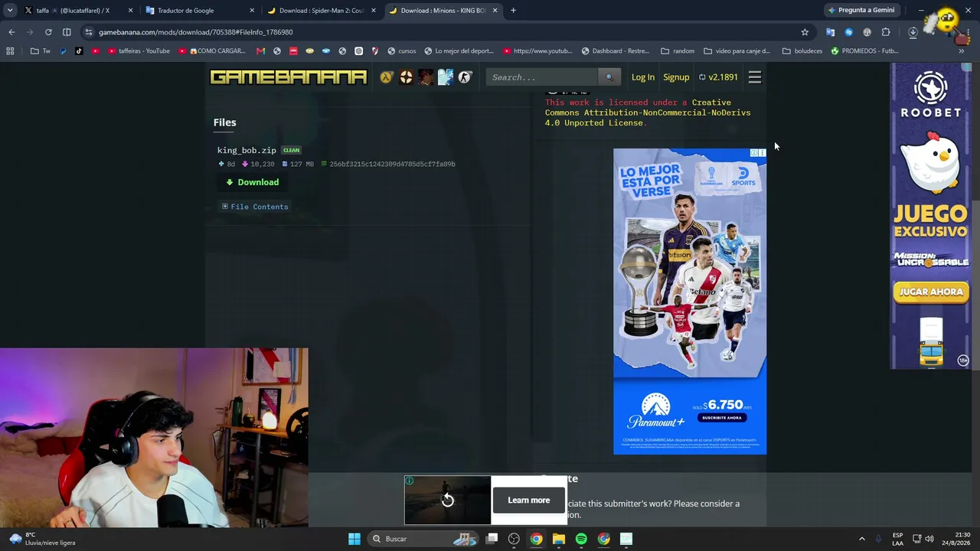Open the taskbar volume control
This screenshot has width=980, height=551.
click(x=929, y=539)
